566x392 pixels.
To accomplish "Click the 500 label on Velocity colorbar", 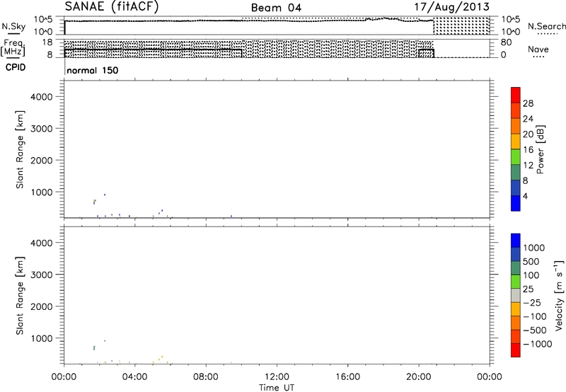I will tap(531, 261).
